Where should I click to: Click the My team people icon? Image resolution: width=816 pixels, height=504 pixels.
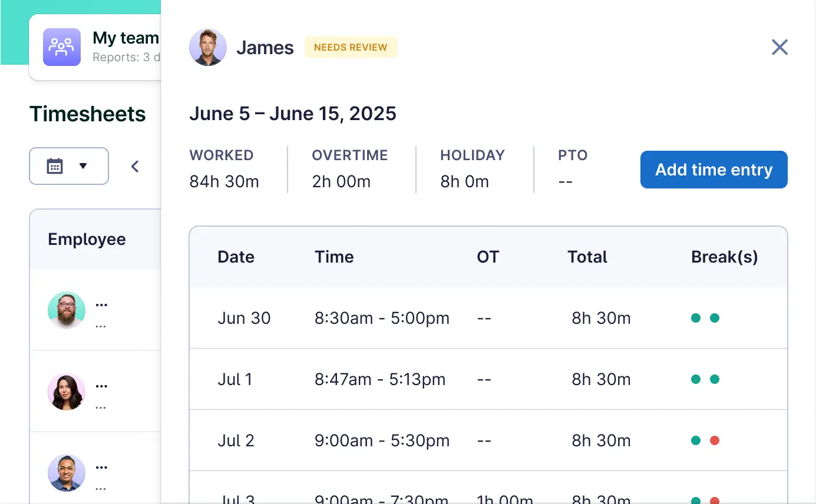coord(62,47)
